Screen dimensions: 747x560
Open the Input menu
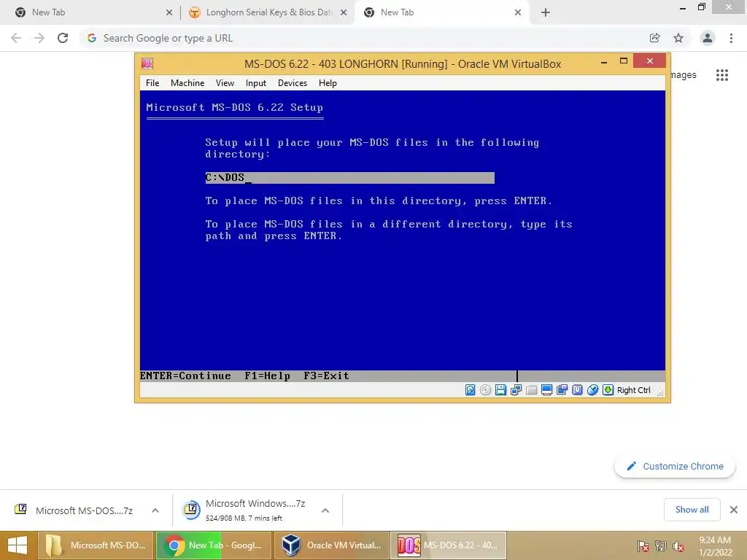(256, 83)
